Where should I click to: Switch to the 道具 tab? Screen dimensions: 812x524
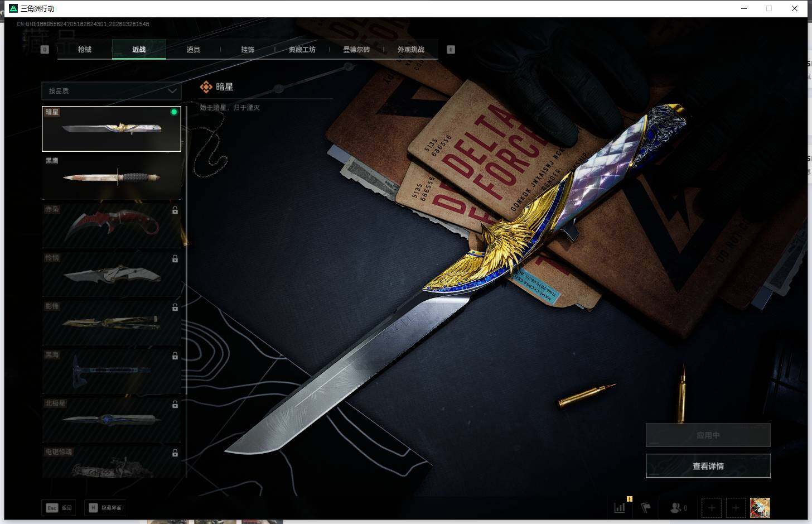[193, 50]
